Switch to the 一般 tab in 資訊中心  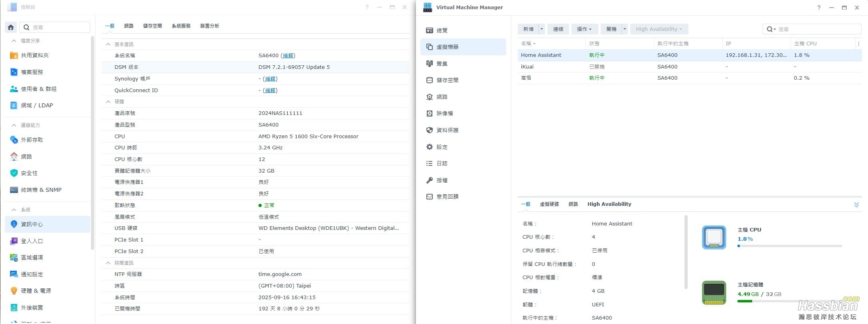click(110, 26)
